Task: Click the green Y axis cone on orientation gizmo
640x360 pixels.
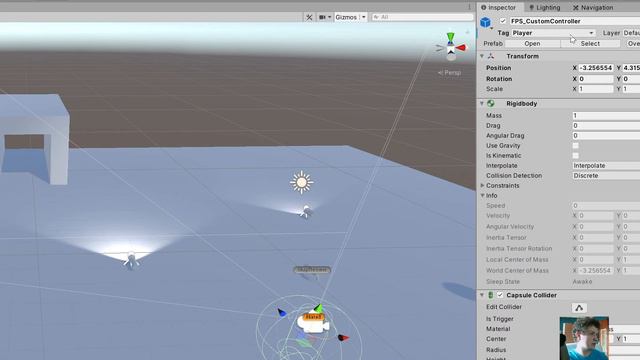Action: point(450,37)
